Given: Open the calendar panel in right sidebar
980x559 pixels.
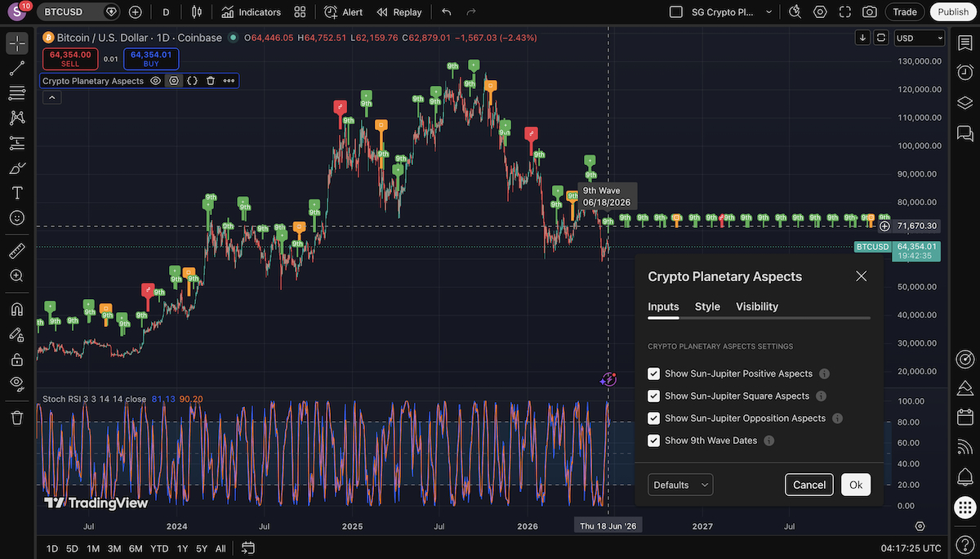Looking at the screenshot, I should [964, 418].
